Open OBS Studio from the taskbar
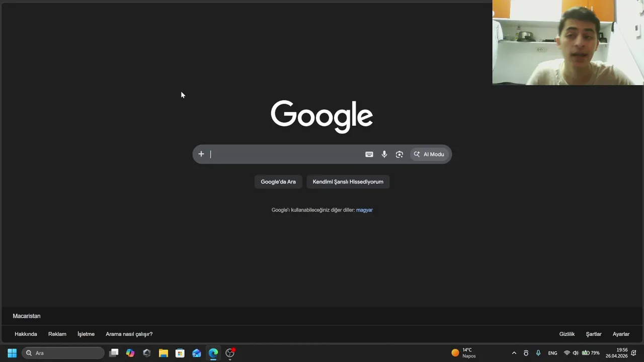644x362 pixels. pos(230,353)
